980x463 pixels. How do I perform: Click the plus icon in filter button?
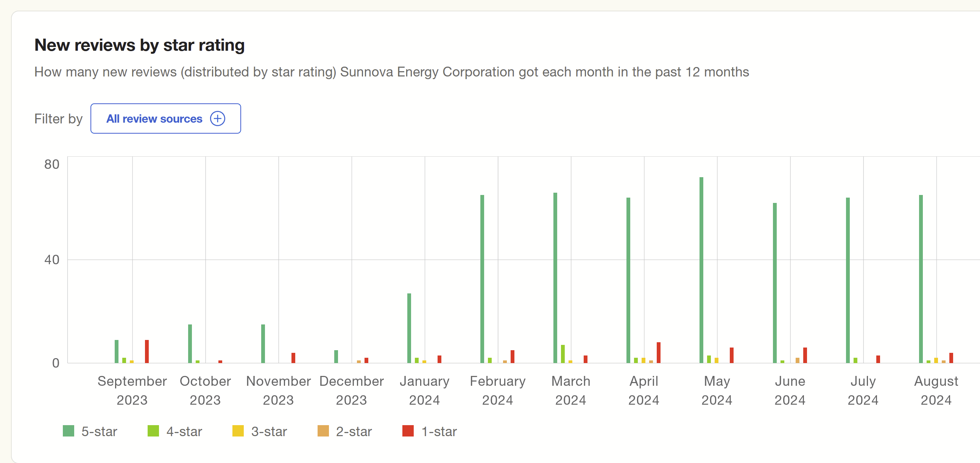pos(218,119)
